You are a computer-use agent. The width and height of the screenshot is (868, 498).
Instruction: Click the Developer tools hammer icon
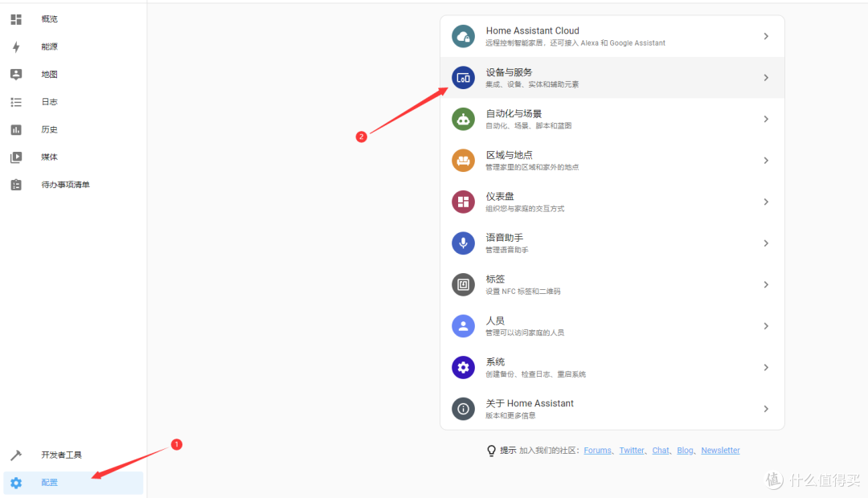click(16, 455)
